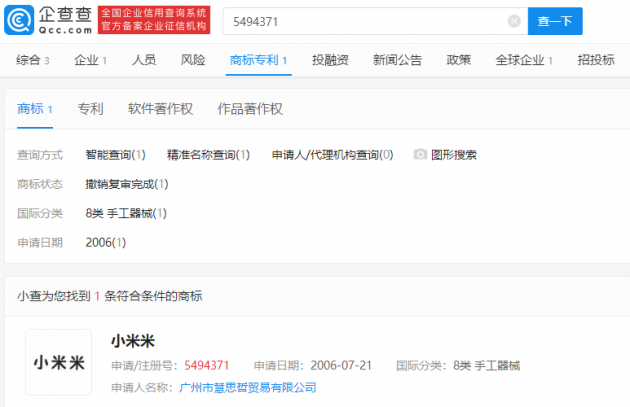Select the 商标专利 tab
The image size is (630, 407).
coord(258,60)
